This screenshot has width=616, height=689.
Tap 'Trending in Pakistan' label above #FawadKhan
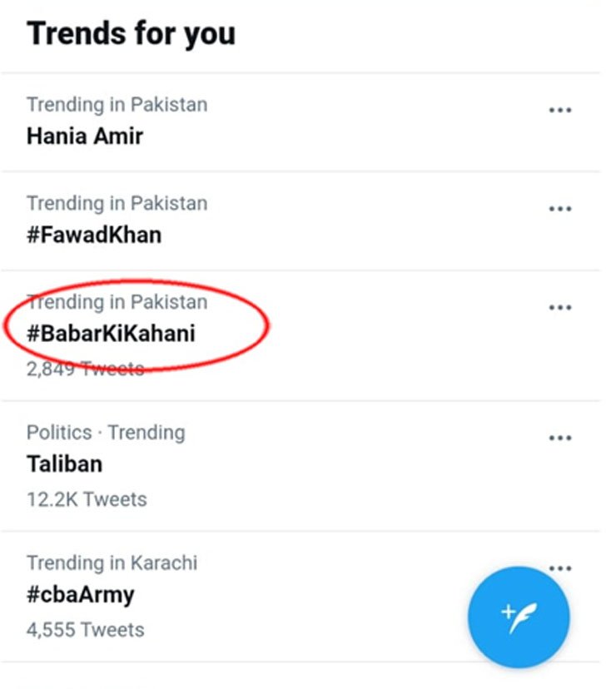click(x=117, y=203)
